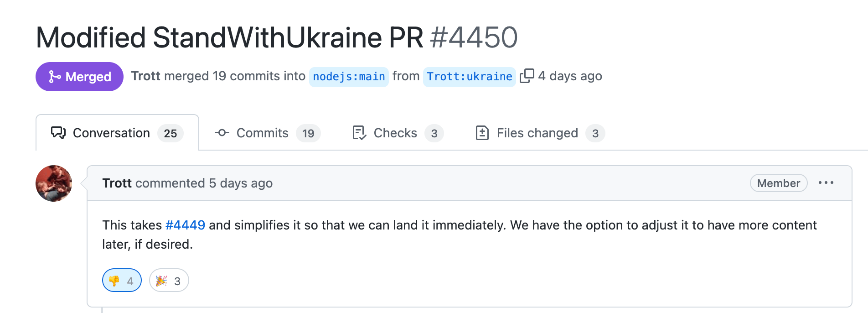Open the nodejs:main branch link

click(349, 77)
